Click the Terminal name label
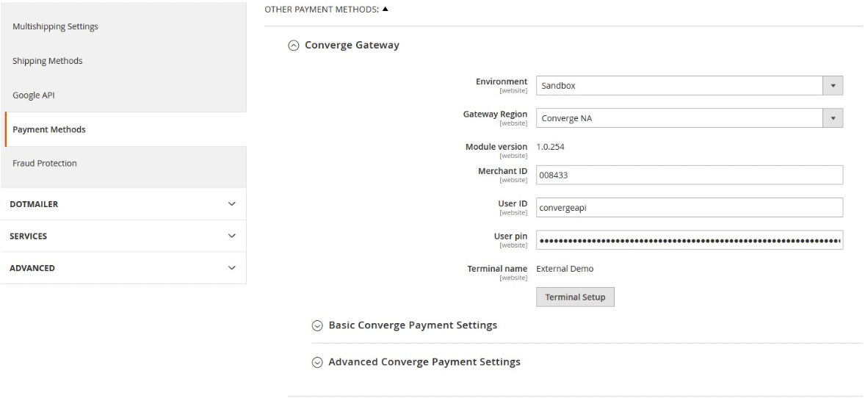 click(498, 269)
